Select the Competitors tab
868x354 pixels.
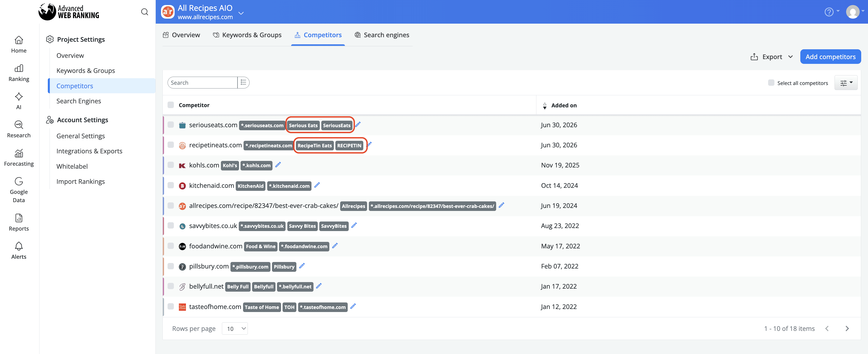click(318, 35)
